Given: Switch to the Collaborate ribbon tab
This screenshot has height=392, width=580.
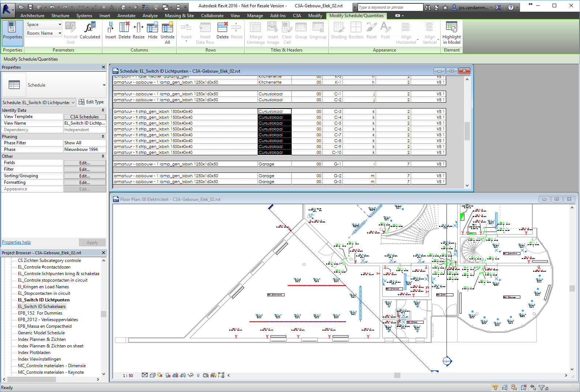Looking at the screenshot, I should click(212, 16).
